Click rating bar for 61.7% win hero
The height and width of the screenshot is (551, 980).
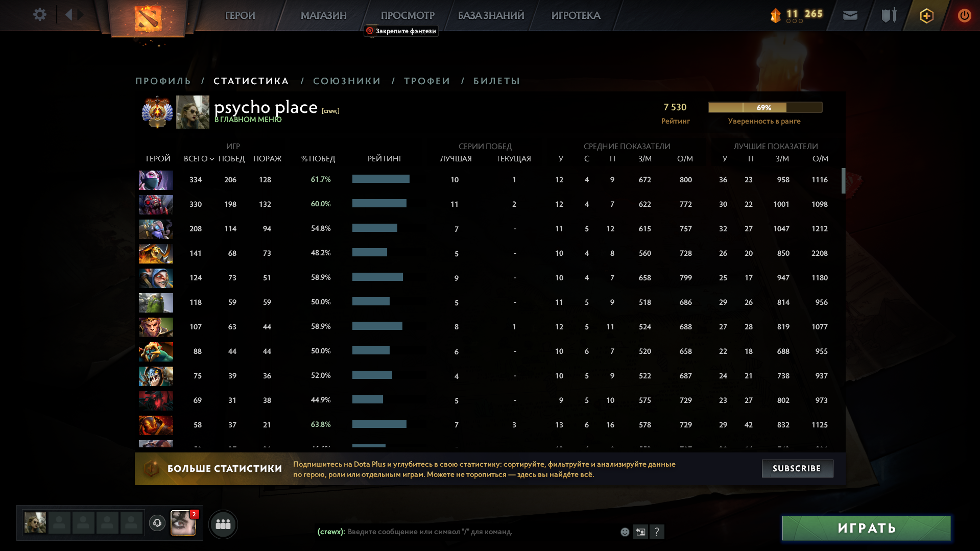pos(381,179)
